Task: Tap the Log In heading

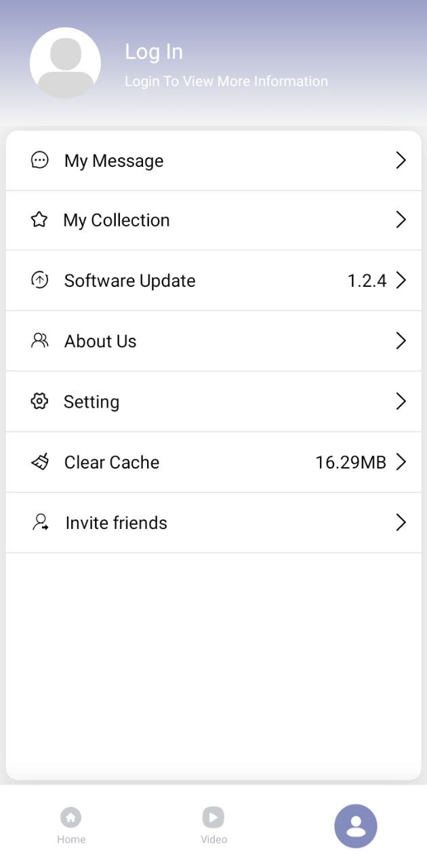Action: 154,52
